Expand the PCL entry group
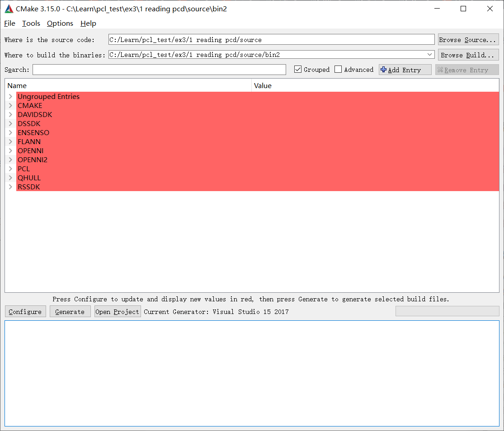Image resolution: width=504 pixels, height=431 pixels. pos(10,169)
